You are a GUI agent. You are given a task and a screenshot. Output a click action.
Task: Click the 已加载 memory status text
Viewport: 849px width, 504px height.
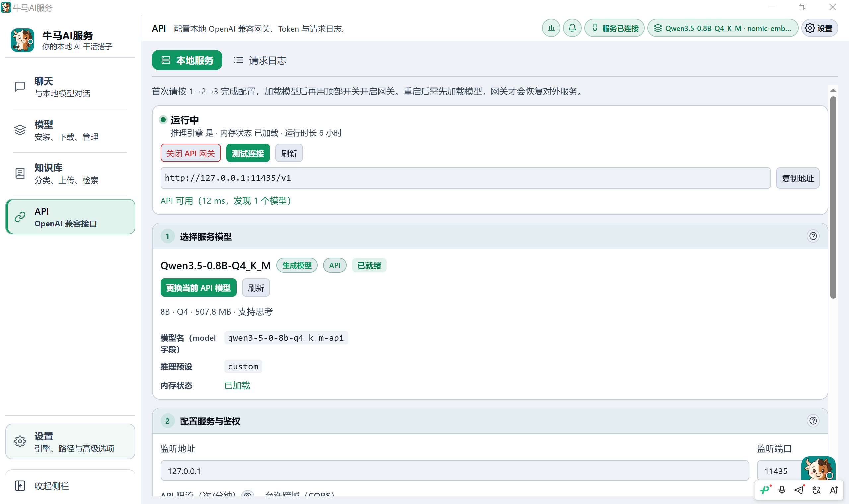tap(237, 386)
